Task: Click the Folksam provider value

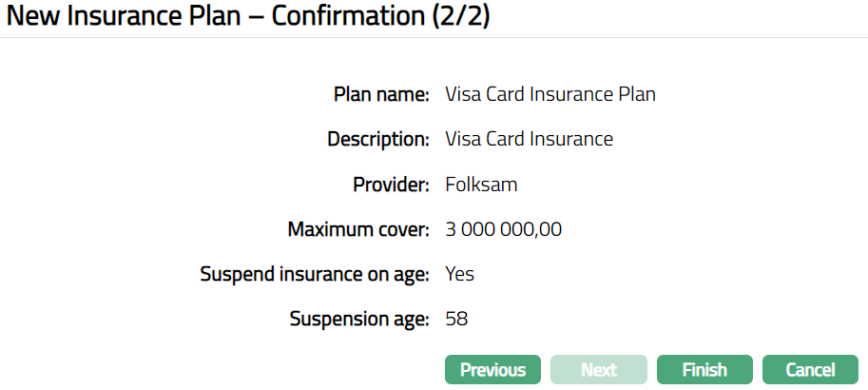Action: point(481,185)
